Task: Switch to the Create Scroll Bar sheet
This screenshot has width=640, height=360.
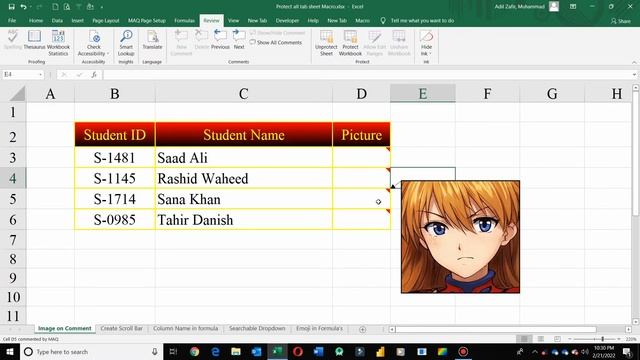Action: point(122,329)
